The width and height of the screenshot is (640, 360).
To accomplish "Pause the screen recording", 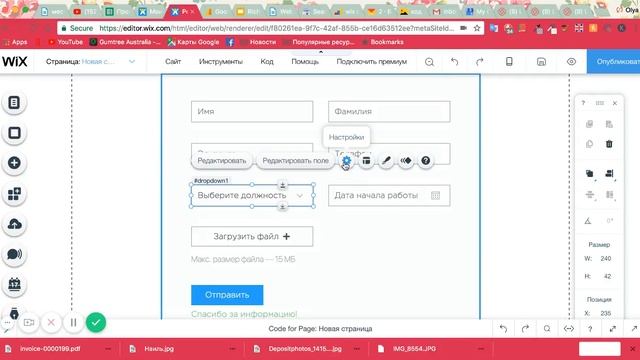I will [x=73, y=322].
